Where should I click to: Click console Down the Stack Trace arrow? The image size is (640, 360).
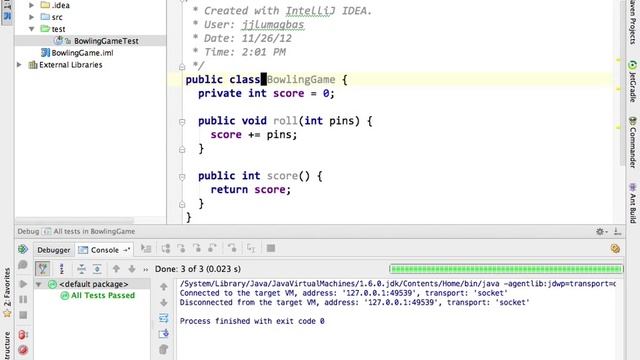164,303
